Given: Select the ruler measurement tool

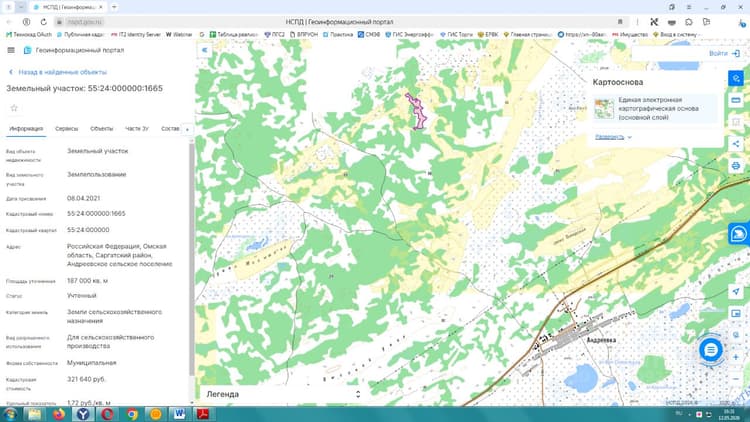Looking at the screenshot, I should coord(736,100).
